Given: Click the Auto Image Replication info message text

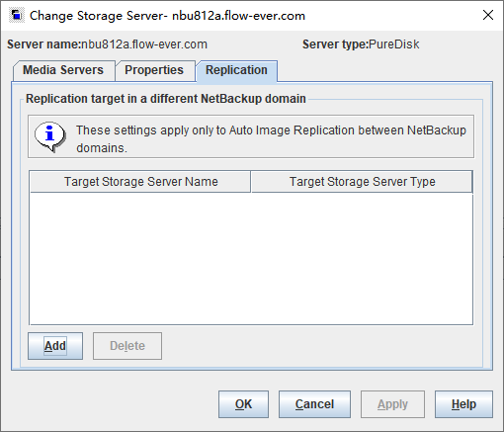Looking at the screenshot, I should click(271, 139).
